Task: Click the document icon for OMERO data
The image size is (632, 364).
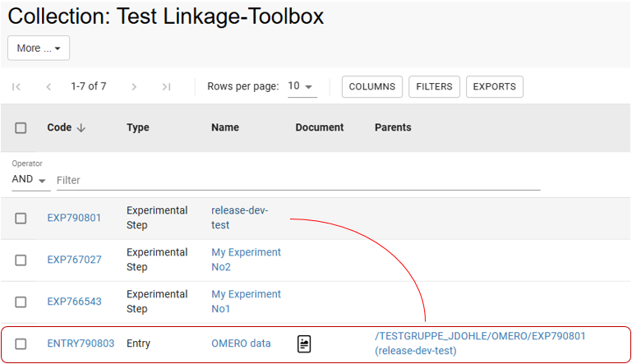Action: pyautogui.click(x=304, y=343)
